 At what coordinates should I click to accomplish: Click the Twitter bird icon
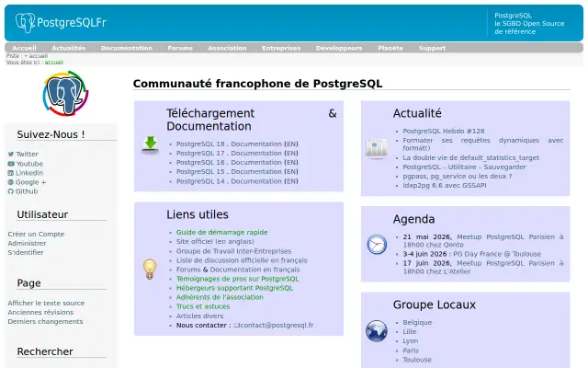11,154
